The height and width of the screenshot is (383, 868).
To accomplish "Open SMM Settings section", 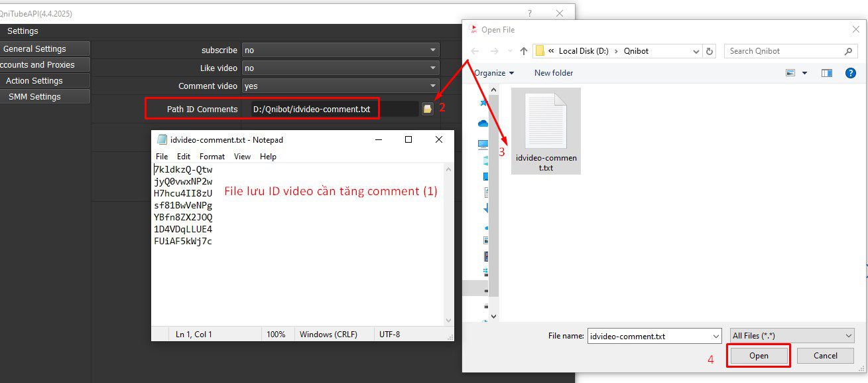I will pos(43,96).
